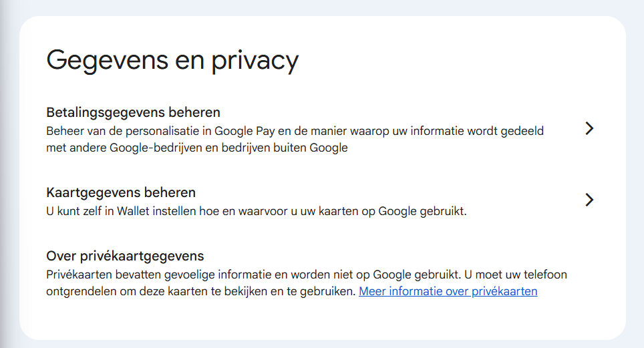Click the Gegevens en privacy page heading
Viewport: 644px width, 348px height.
pos(172,60)
